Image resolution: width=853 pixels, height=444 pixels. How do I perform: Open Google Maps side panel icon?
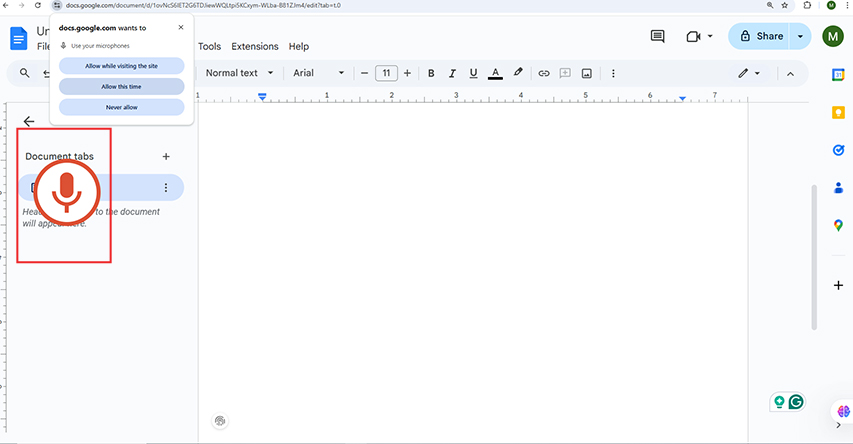tap(838, 225)
